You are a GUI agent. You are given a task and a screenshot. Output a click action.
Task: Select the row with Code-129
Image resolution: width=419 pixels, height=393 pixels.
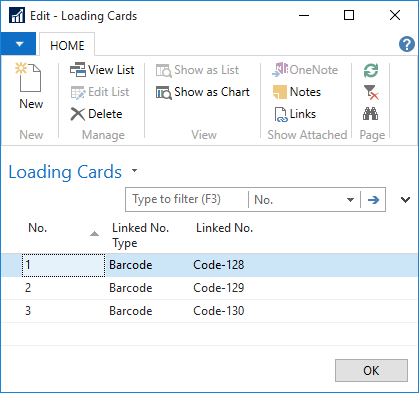(x=210, y=288)
